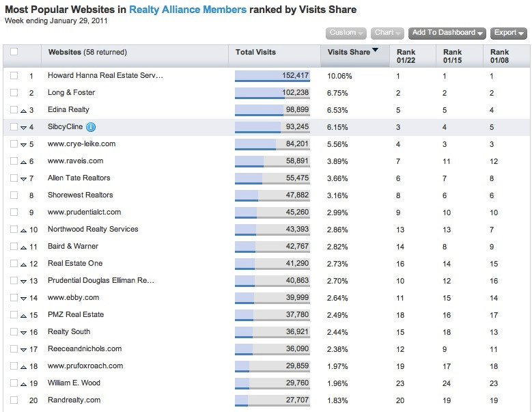Click the Long & Foster 102,238 visits bar
Screen dimensions: 532x412
click(272, 93)
